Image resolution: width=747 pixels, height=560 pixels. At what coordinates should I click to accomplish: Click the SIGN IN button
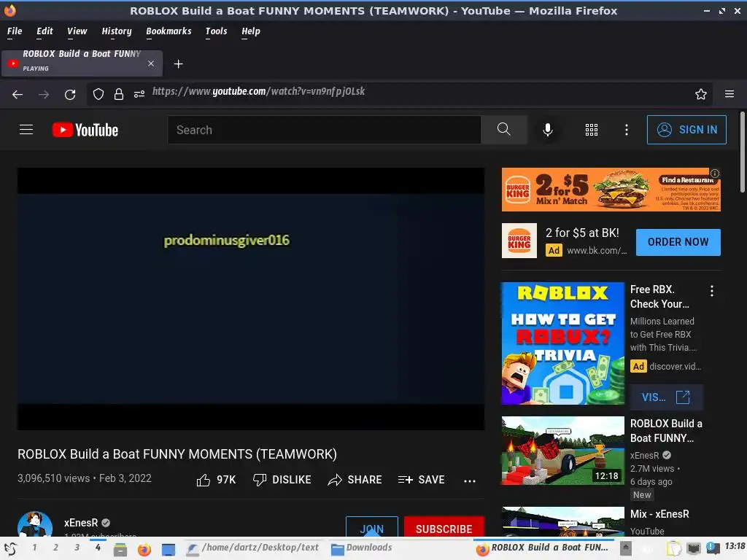point(686,130)
